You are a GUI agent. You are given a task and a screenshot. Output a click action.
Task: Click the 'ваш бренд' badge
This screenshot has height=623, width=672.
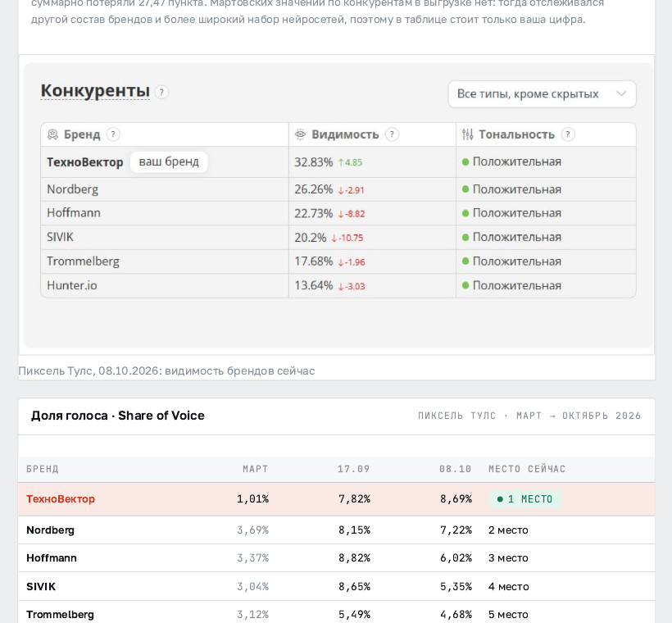[169, 161]
